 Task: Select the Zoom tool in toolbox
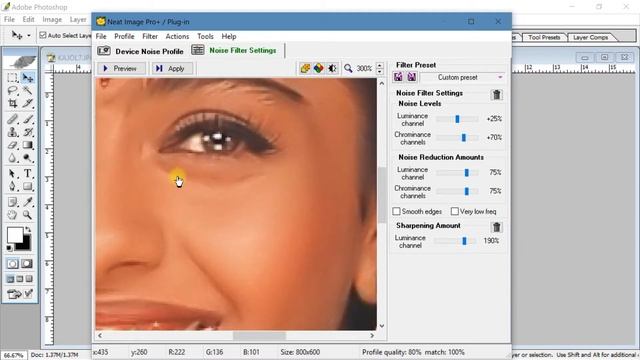[x=28, y=215]
